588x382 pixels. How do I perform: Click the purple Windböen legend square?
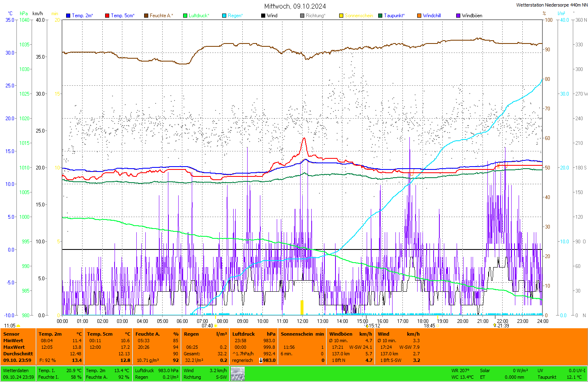pos(458,16)
